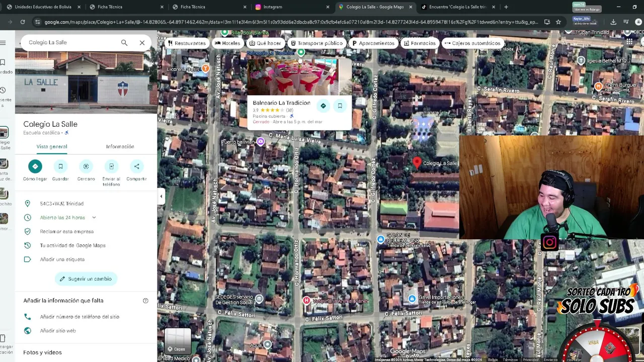The width and height of the screenshot is (644, 362).
Task: Switch to the Vista general tab
Action: (52, 147)
